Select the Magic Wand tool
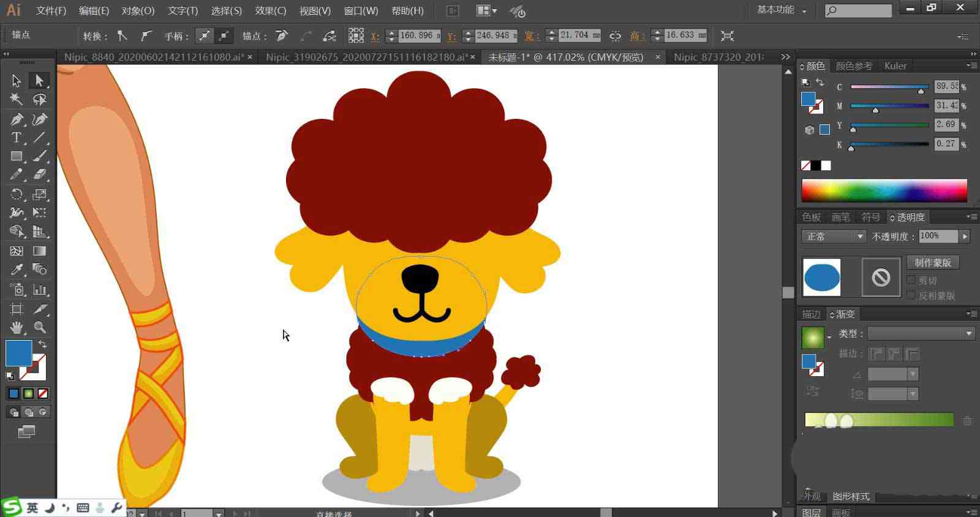Viewport: 980px width, 517px height. (x=16, y=99)
